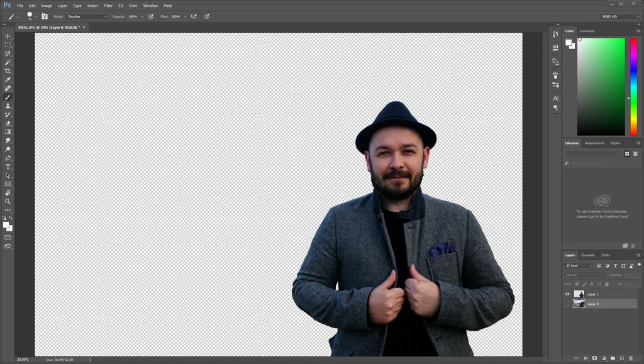This screenshot has height=364, width=644.
Task: Switch to the Channels tab
Action: click(589, 255)
